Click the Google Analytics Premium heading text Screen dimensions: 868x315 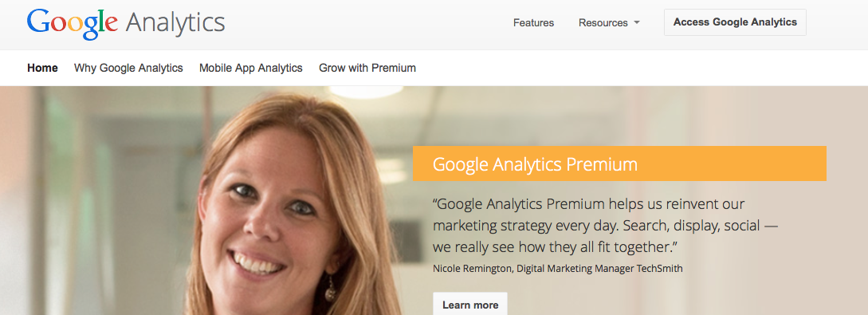[535, 164]
